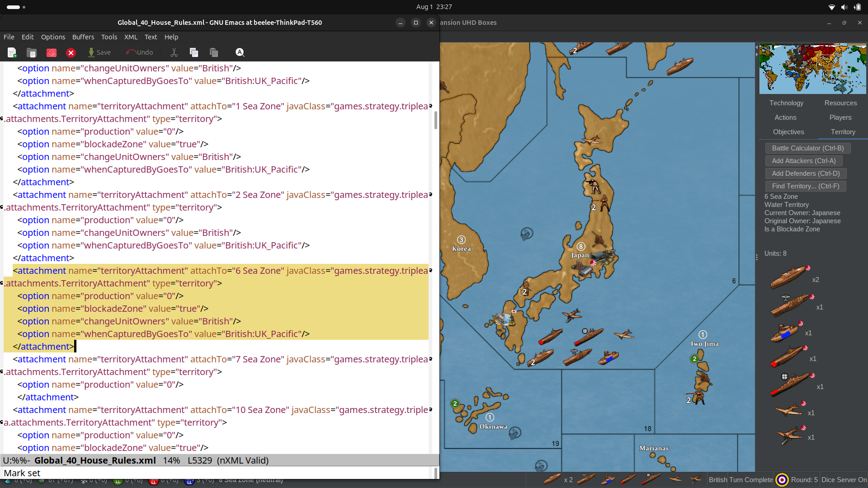This screenshot has height=488, width=868.
Task: Click the Marianas territory label on map
Action: pos(654,448)
